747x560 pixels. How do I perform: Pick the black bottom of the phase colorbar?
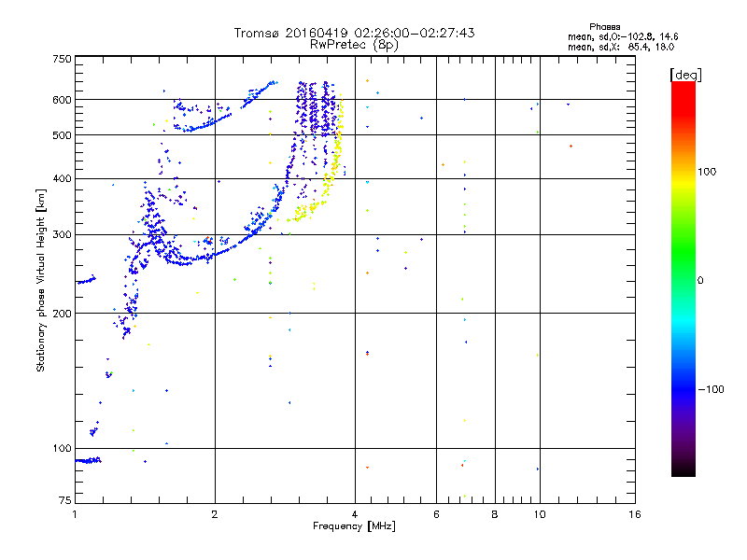tap(684, 471)
